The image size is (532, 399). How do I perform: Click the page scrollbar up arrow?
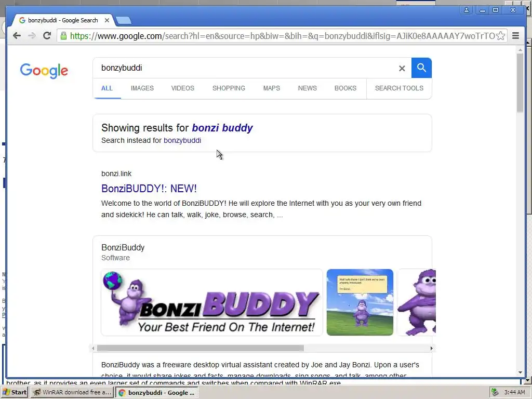click(520, 50)
